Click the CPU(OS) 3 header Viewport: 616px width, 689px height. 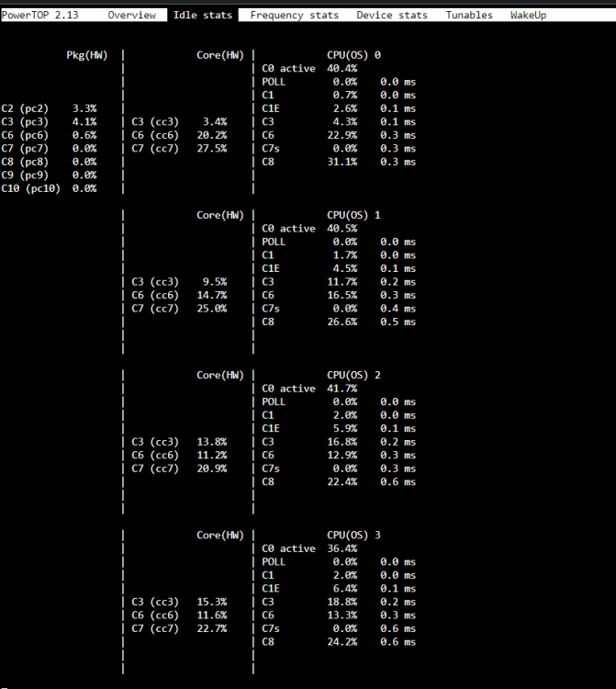(x=353, y=535)
